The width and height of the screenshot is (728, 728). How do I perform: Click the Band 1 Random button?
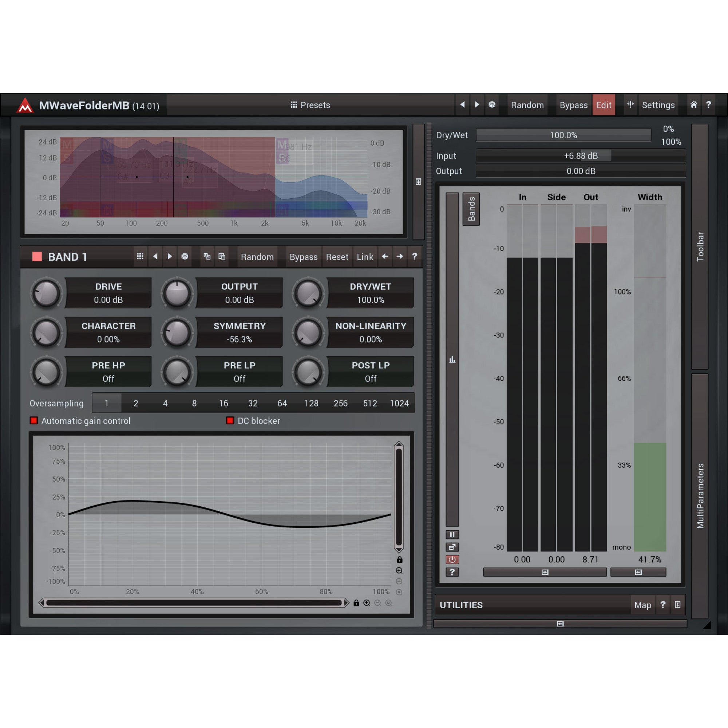click(257, 257)
